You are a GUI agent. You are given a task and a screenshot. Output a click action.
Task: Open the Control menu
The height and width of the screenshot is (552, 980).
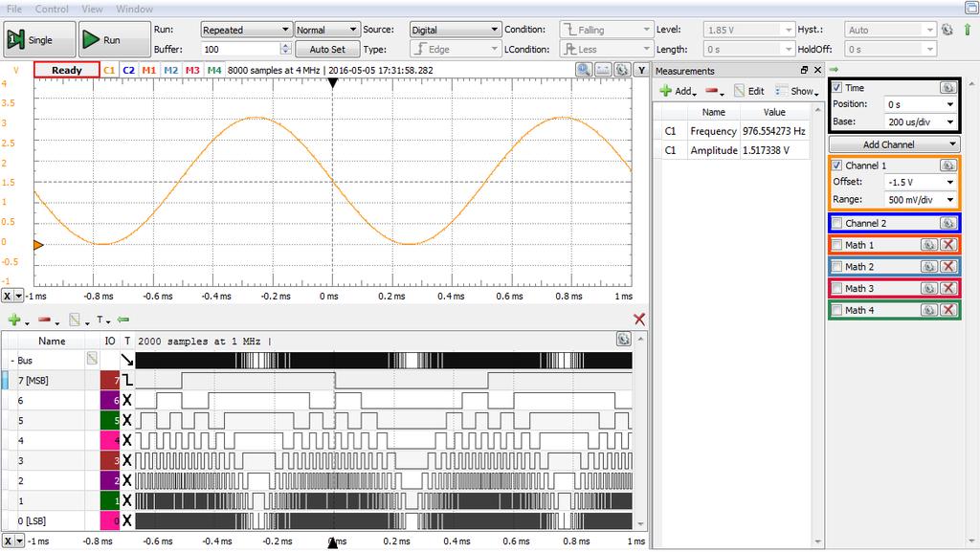click(x=52, y=9)
